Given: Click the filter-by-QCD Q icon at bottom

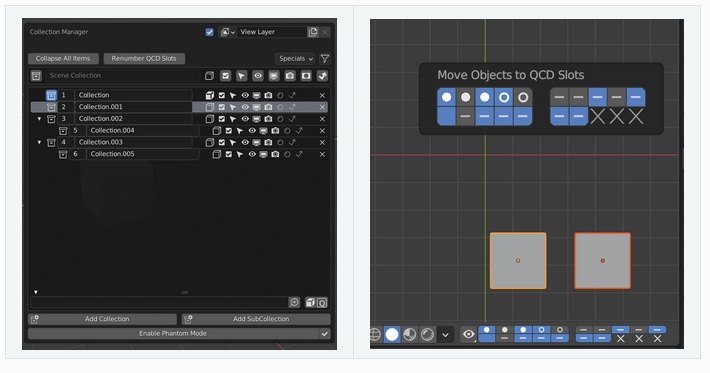Looking at the screenshot, I should tap(322, 302).
